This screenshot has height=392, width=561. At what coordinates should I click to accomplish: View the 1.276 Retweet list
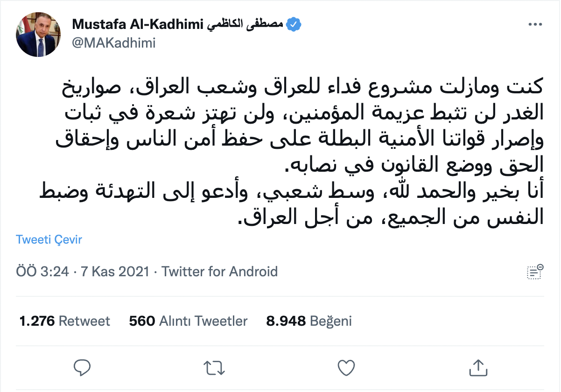(x=65, y=321)
